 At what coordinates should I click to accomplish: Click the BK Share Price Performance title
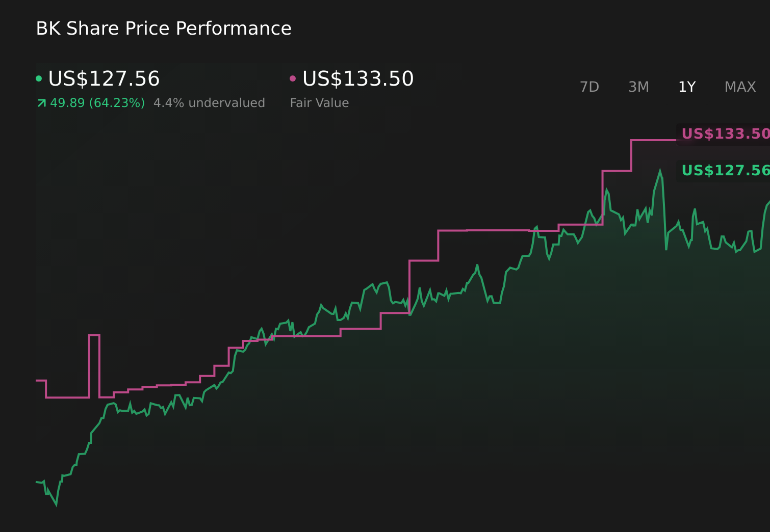(x=164, y=29)
